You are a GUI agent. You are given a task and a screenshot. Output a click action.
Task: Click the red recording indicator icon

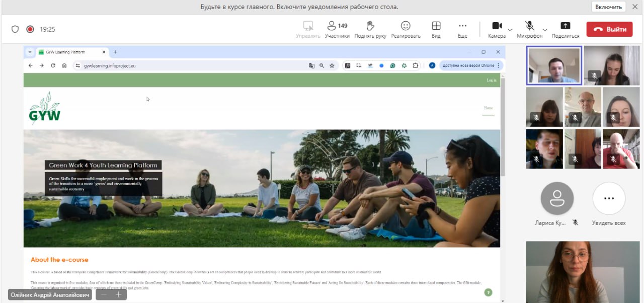point(30,29)
